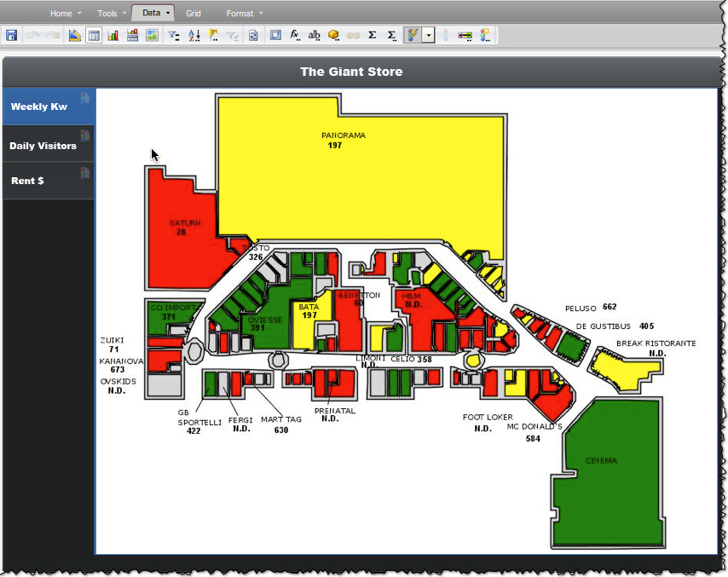The image size is (728, 577).
Task: Click the PELUSO 662 label
Action: pos(591,308)
